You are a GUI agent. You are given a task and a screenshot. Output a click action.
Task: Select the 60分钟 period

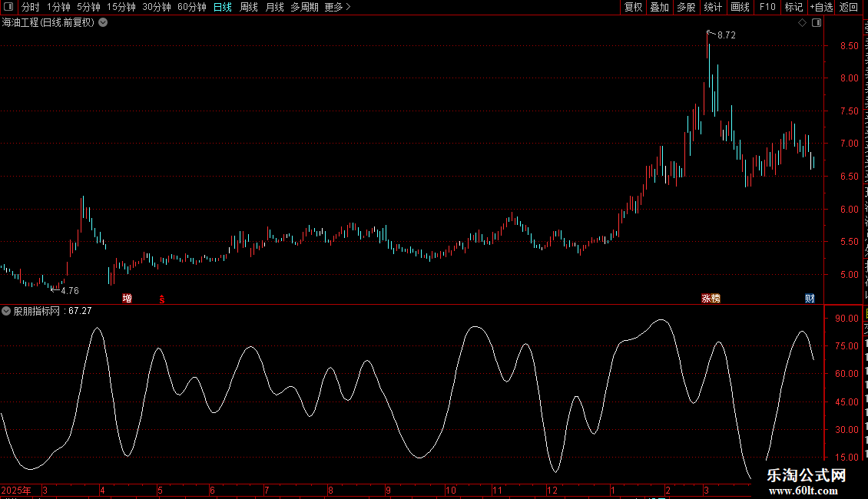pyautogui.click(x=191, y=7)
